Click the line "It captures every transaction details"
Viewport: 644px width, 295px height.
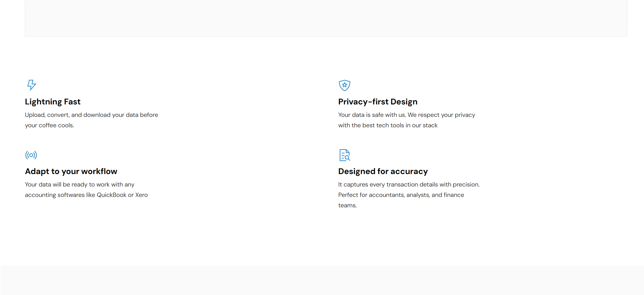click(409, 184)
